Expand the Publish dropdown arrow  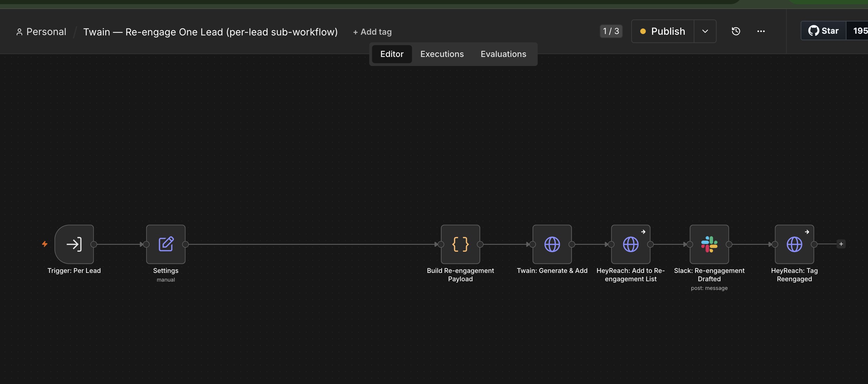[x=705, y=31]
